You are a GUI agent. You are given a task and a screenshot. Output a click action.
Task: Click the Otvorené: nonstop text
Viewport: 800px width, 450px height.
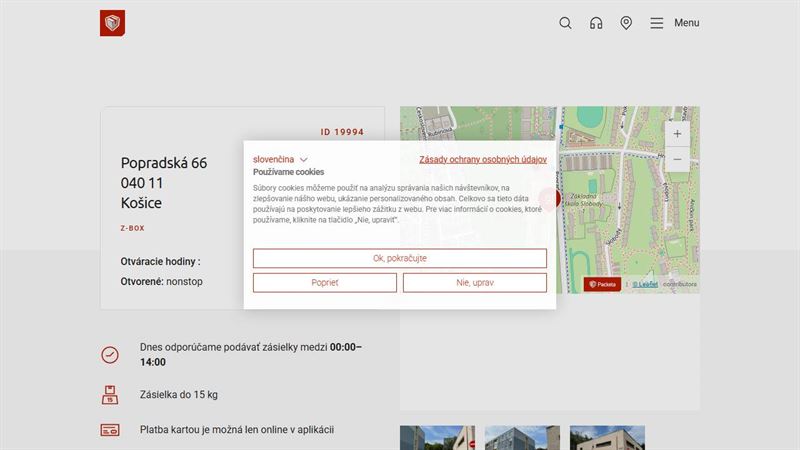(161, 281)
